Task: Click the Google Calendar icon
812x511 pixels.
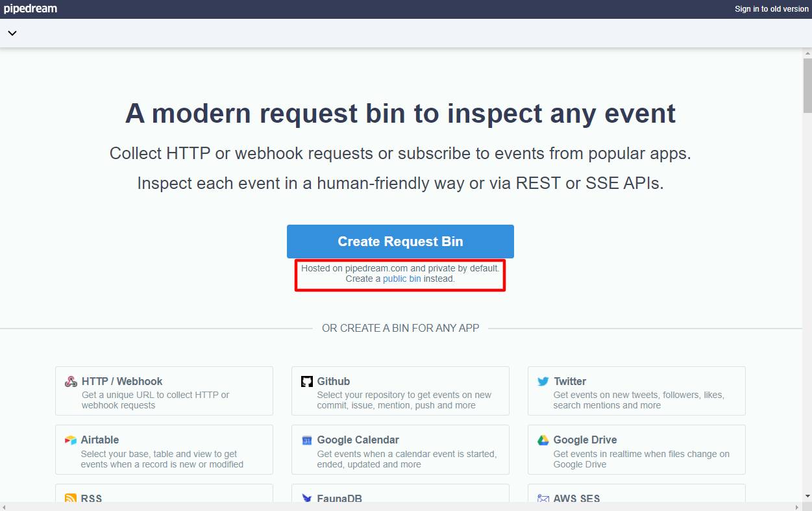Action: [x=307, y=440]
